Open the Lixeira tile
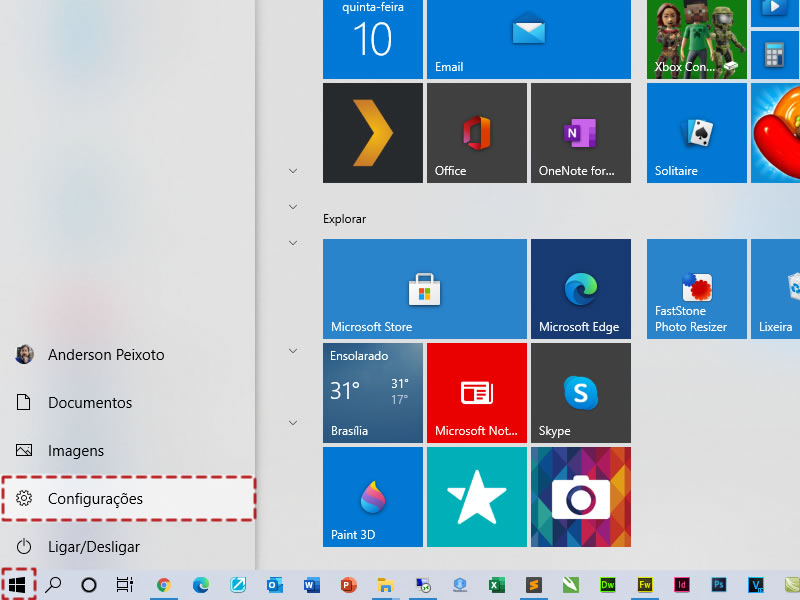 [x=776, y=289]
